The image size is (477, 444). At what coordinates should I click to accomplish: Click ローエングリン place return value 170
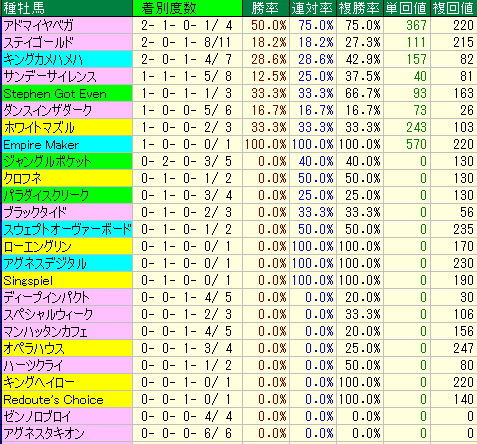(x=463, y=246)
